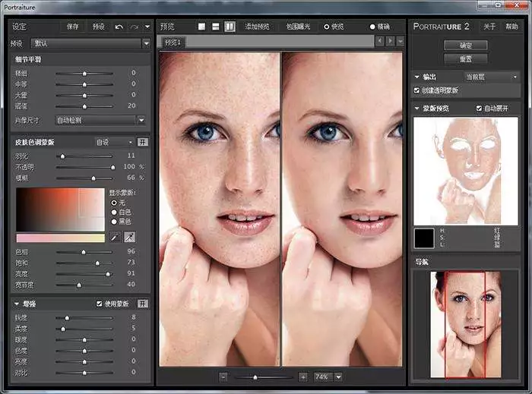Toggle the 使用蒙版 checkbox
Viewport: 532px width, 394px height.
tap(100, 304)
